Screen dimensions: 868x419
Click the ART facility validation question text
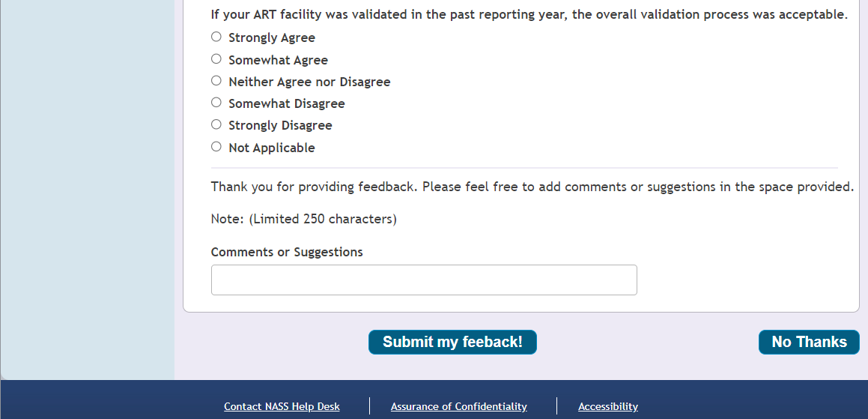(x=529, y=14)
